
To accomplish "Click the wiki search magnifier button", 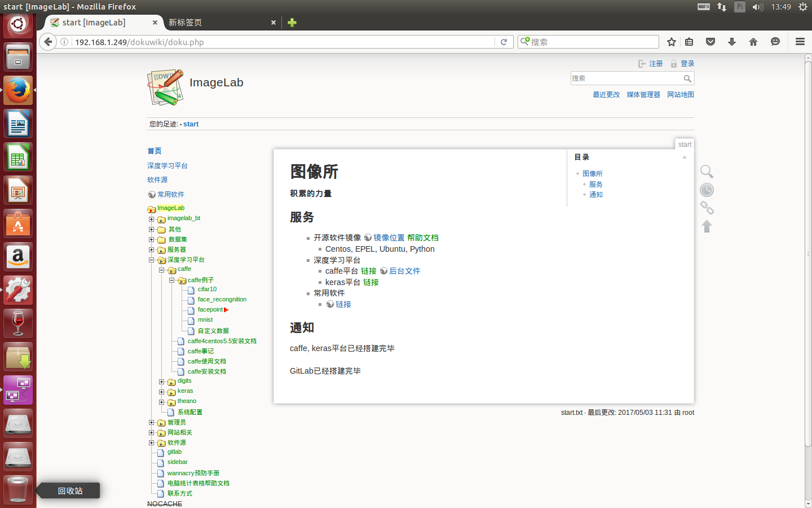I will pos(687,78).
